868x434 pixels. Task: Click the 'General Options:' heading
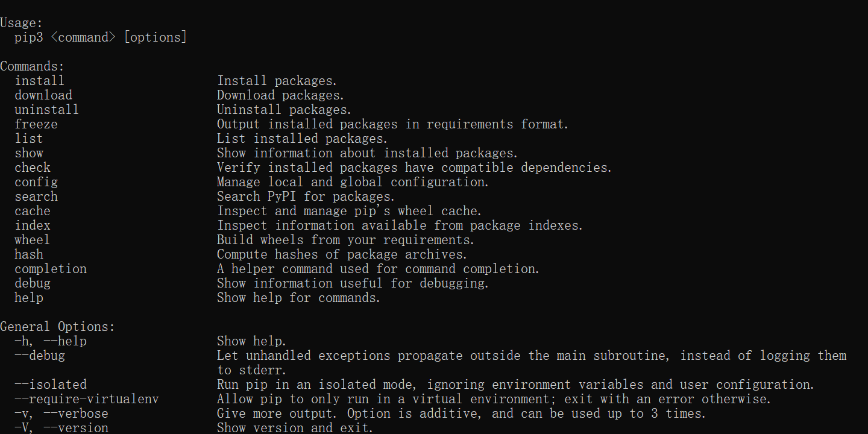click(57, 327)
